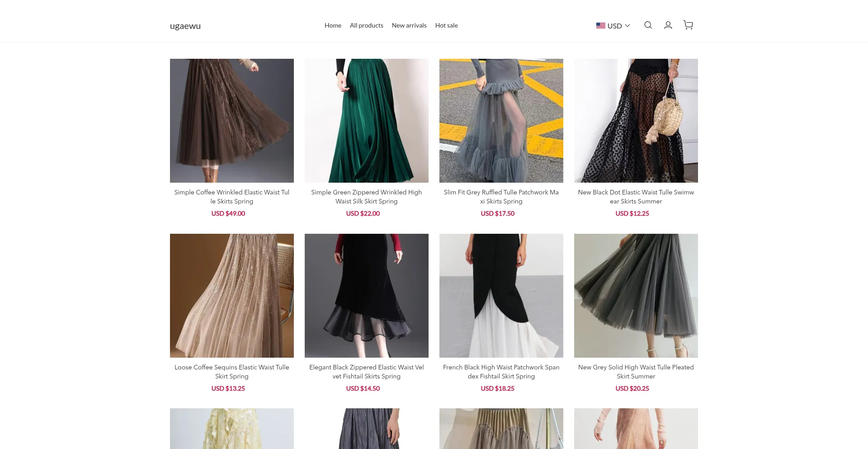
Task: Click the black and white fishtail skirt image
Action: point(501,296)
